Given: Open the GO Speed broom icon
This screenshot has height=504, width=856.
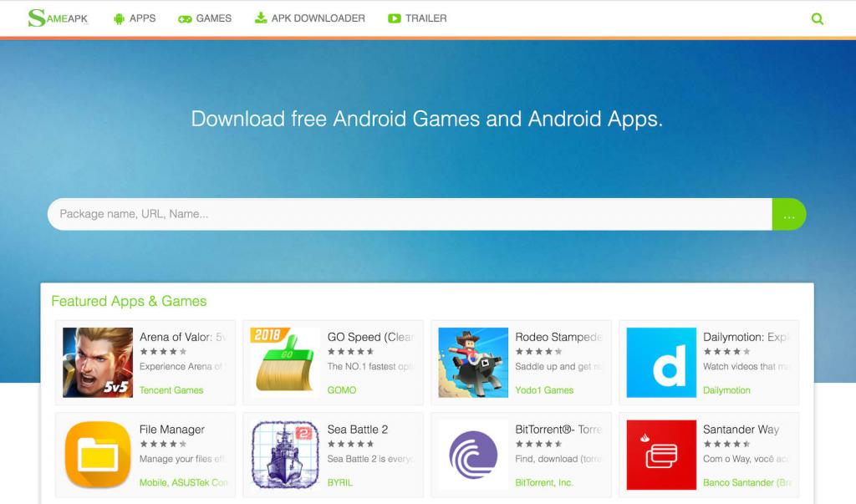Looking at the screenshot, I should coord(285,363).
